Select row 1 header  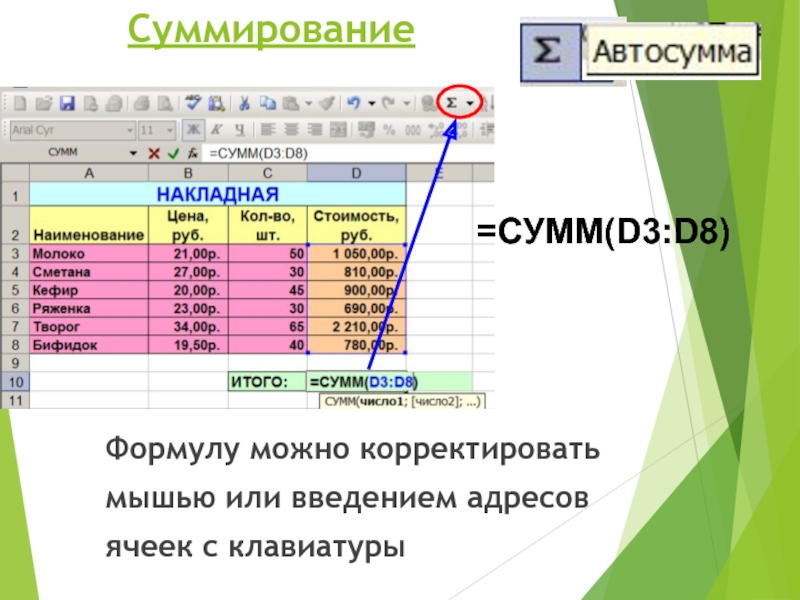[x=15, y=194]
